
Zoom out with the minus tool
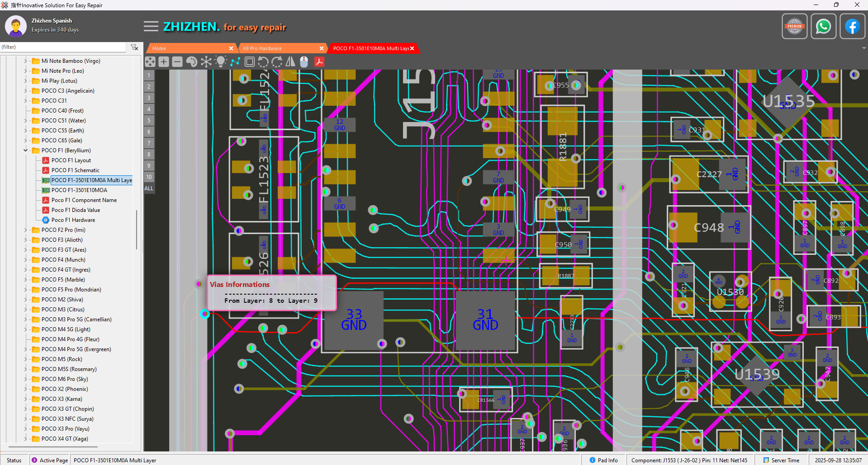(177, 61)
